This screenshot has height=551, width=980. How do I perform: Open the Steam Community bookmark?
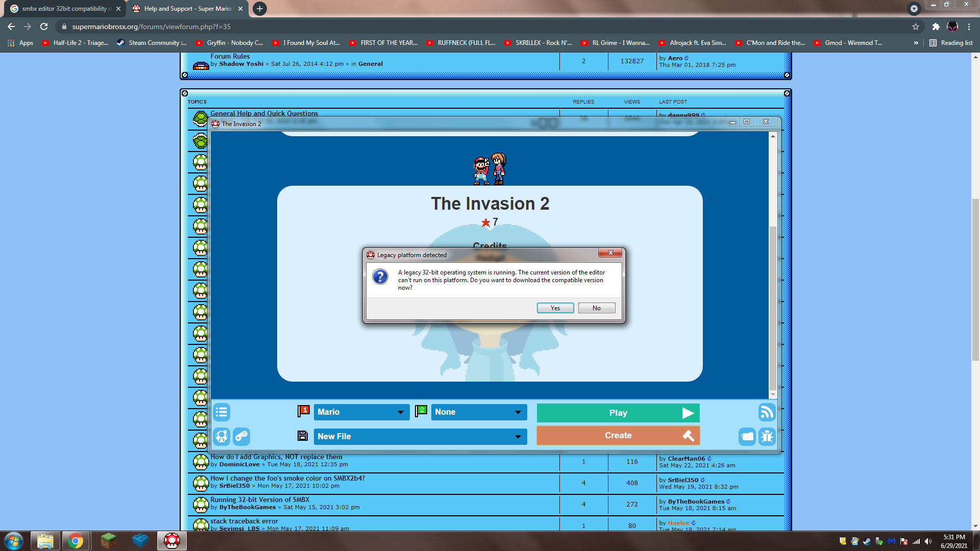pyautogui.click(x=152, y=43)
